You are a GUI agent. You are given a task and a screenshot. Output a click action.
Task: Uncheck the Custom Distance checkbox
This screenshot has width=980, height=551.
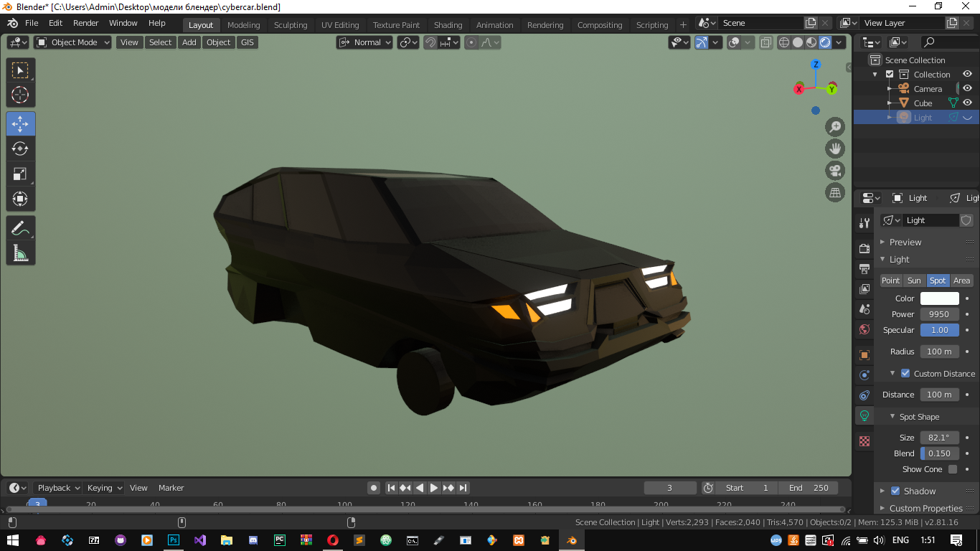[905, 374]
